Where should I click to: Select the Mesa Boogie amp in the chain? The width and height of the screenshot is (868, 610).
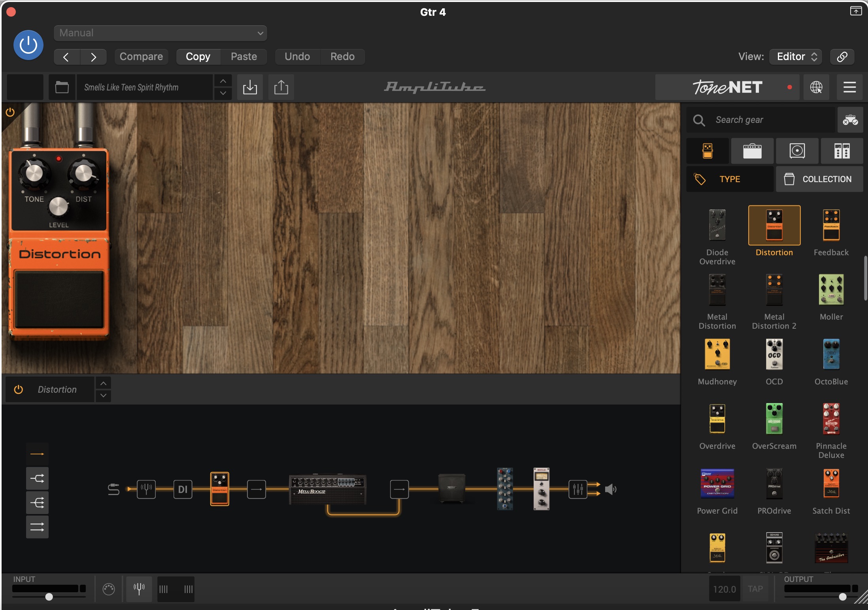pos(328,489)
